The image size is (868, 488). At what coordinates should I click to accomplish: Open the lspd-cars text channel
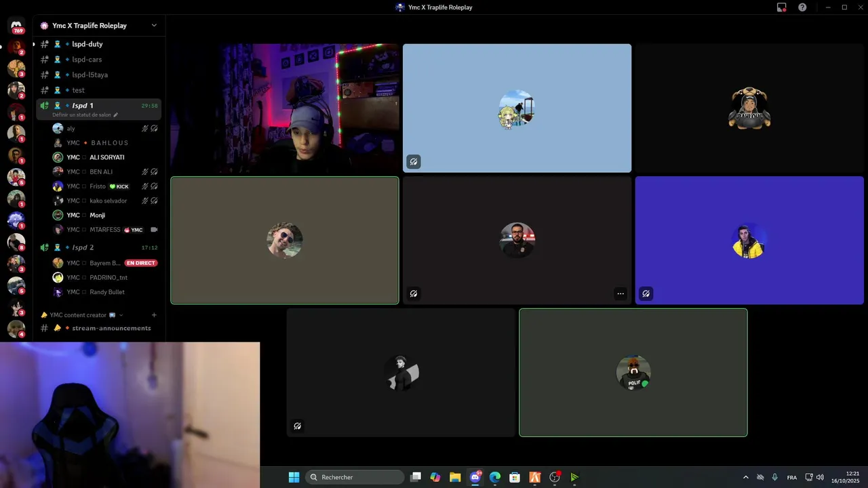coord(99,60)
